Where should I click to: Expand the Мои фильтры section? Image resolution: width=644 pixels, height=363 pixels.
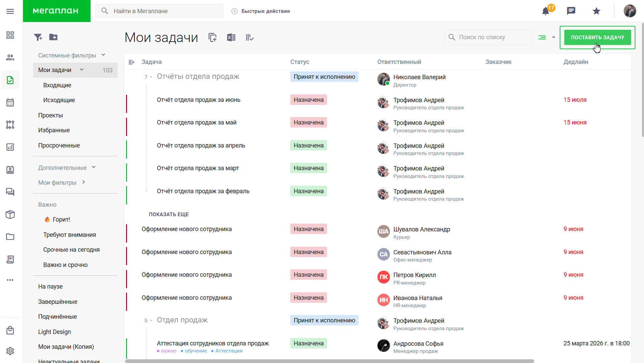(x=83, y=182)
